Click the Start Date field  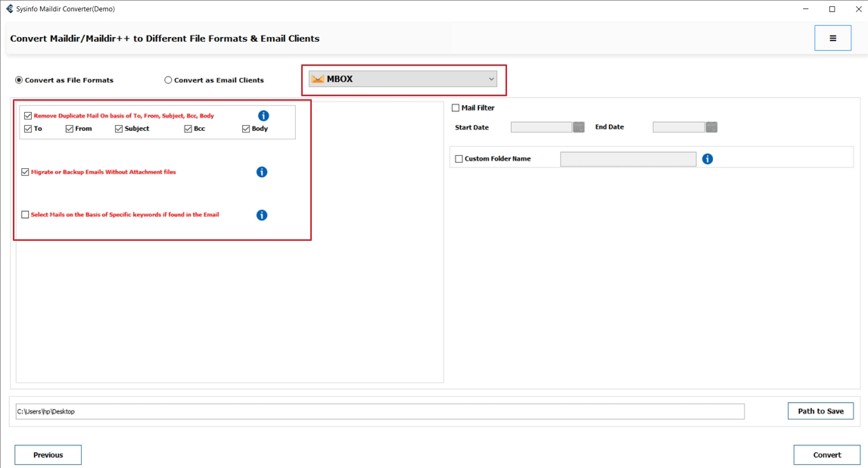click(541, 127)
